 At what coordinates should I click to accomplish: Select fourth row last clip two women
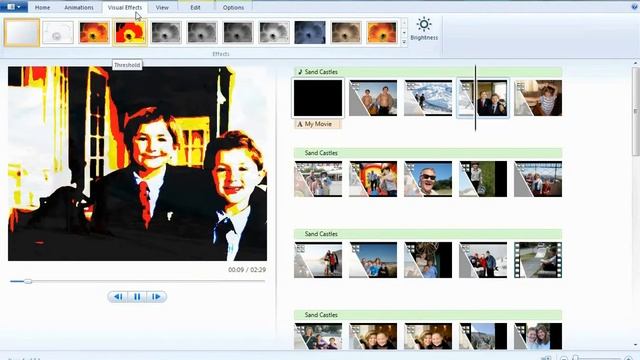tap(538, 336)
